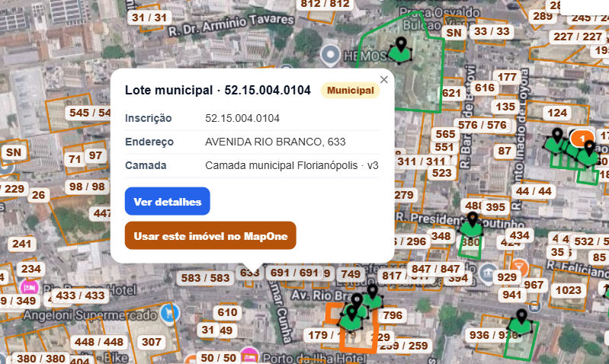
Task: Click the blue bank building marker icon
Action: (489, 272)
